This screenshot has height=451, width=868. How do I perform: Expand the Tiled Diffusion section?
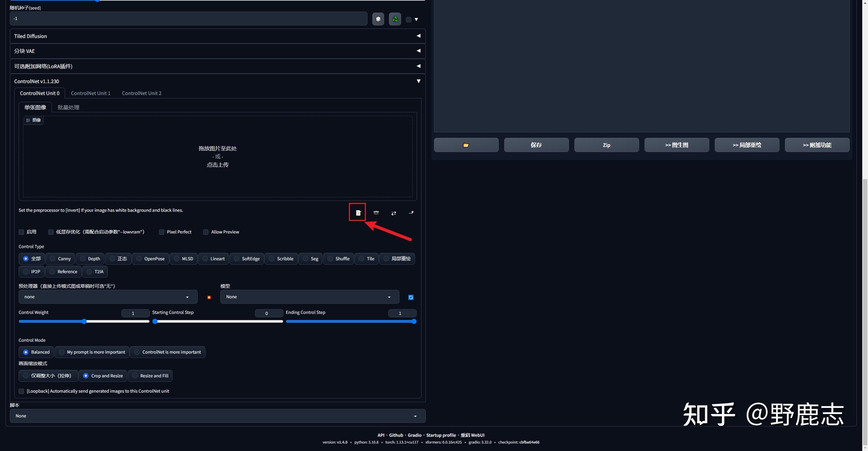[217, 36]
